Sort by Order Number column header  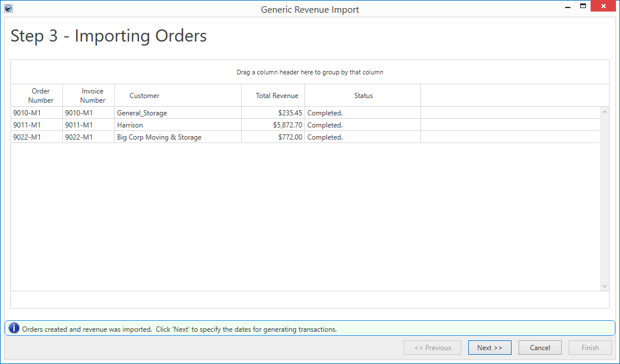tap(40, 96)
